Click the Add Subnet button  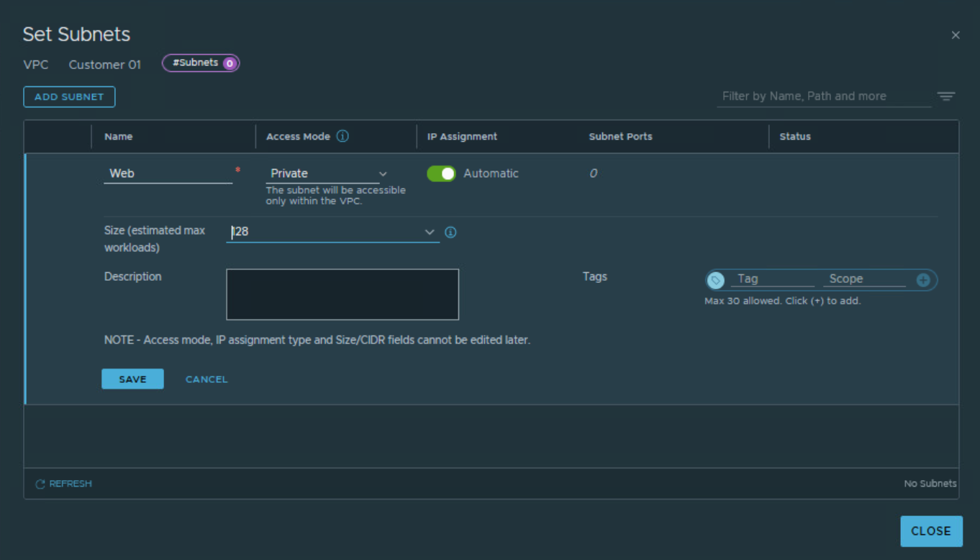(69, 96)
